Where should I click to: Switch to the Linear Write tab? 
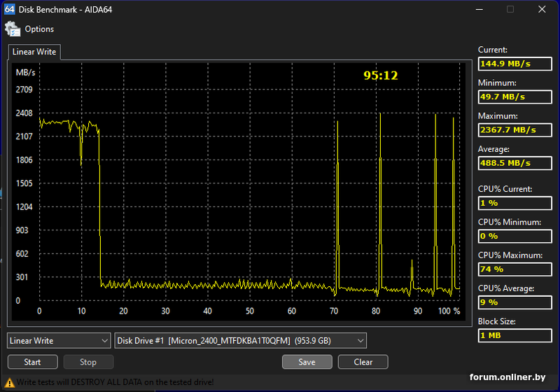(34, 52)
